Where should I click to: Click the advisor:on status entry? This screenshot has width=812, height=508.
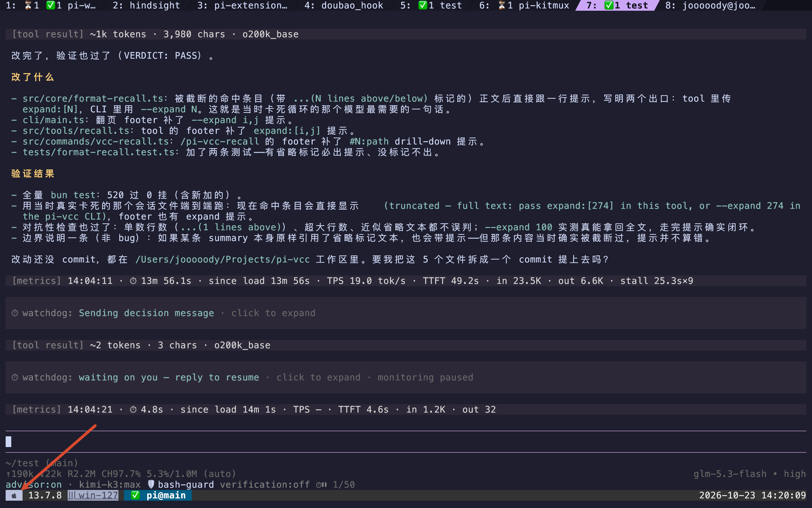tap(34, 485)
